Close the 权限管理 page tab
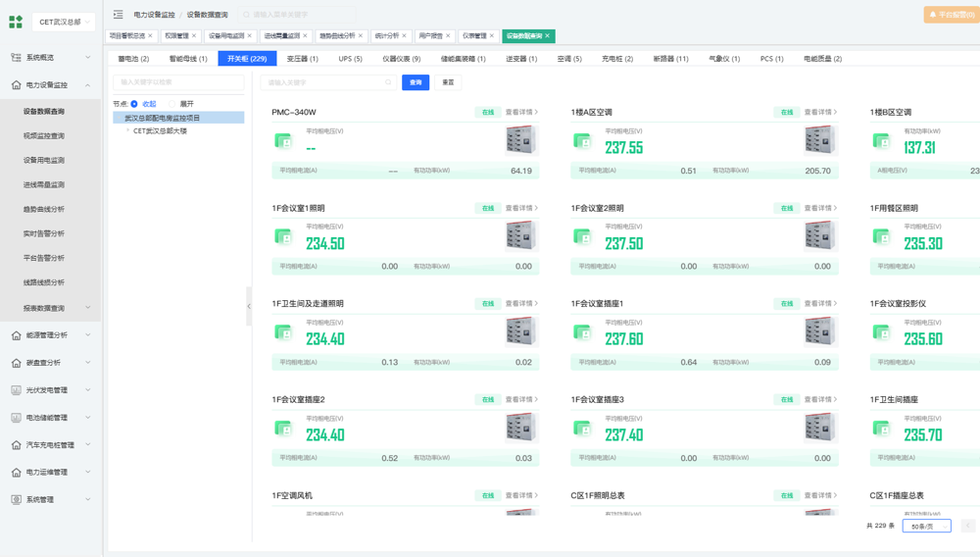Viewport: 980px width, 557px height. tap(194, 36)
